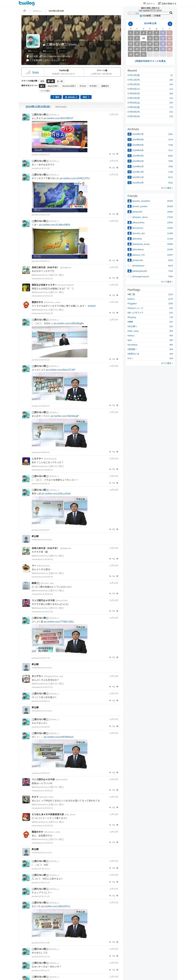Open friend @mangomayuzo
The width and height of the screenshot is (196, 980).
click(140, 277)
